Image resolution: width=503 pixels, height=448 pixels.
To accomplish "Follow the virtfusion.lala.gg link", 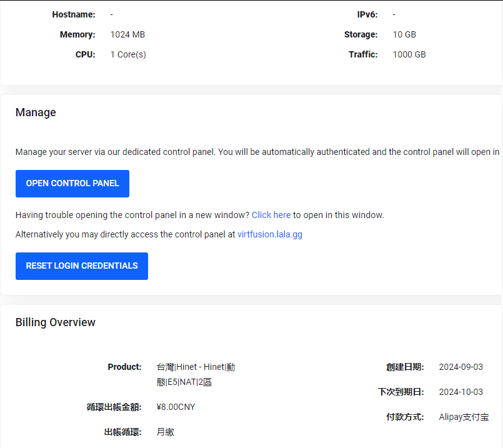I will tap(269, 235).
